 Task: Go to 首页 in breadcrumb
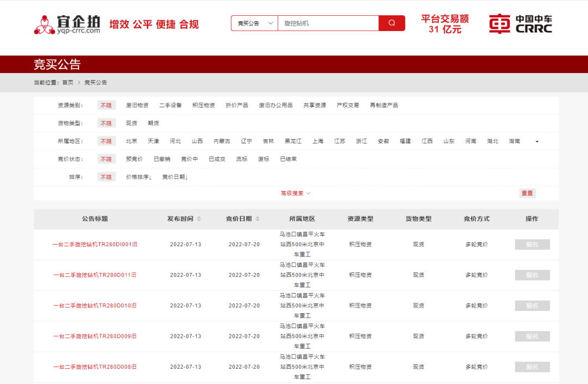point(68,83)
